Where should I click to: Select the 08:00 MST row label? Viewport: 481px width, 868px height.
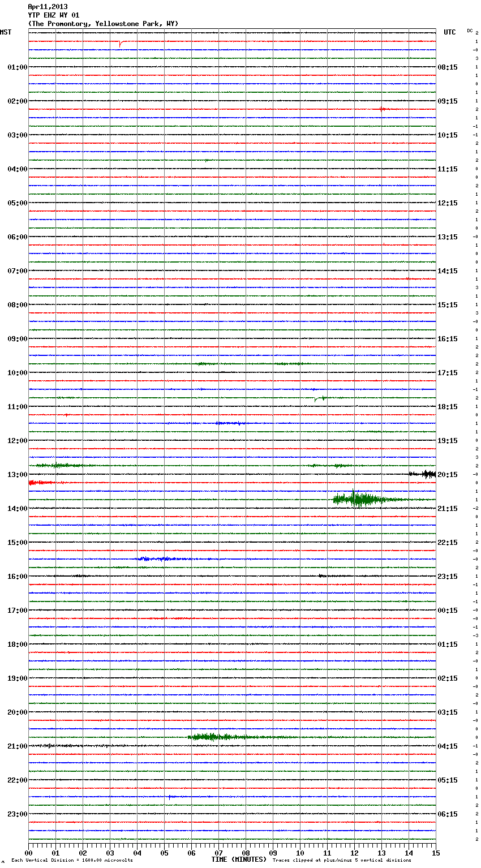pyautogui.click(x=18, y=305)
